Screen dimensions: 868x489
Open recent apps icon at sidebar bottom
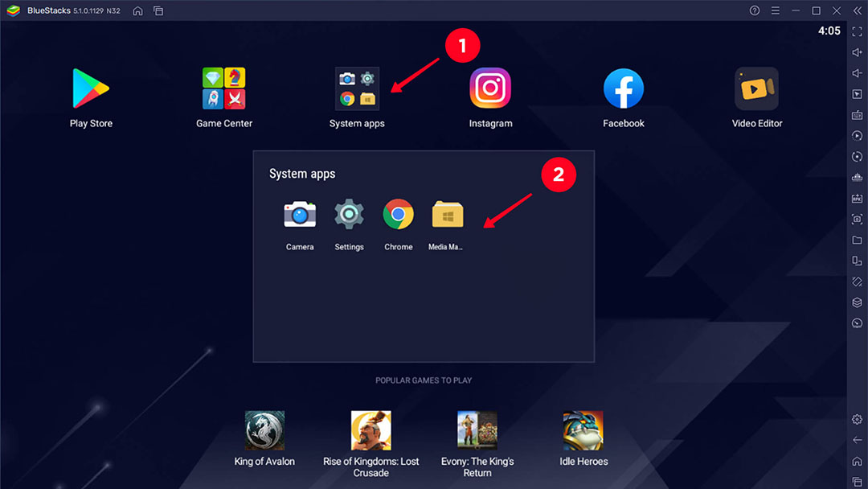point(857,482)
